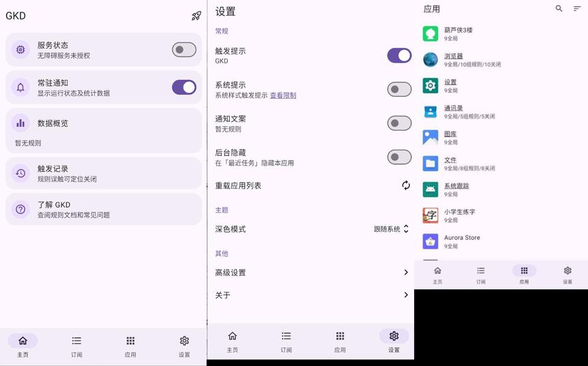This screenshot has height=366, width=588.
Task: Click the rocket icon beside GKD title
Action: pos(196,16)
